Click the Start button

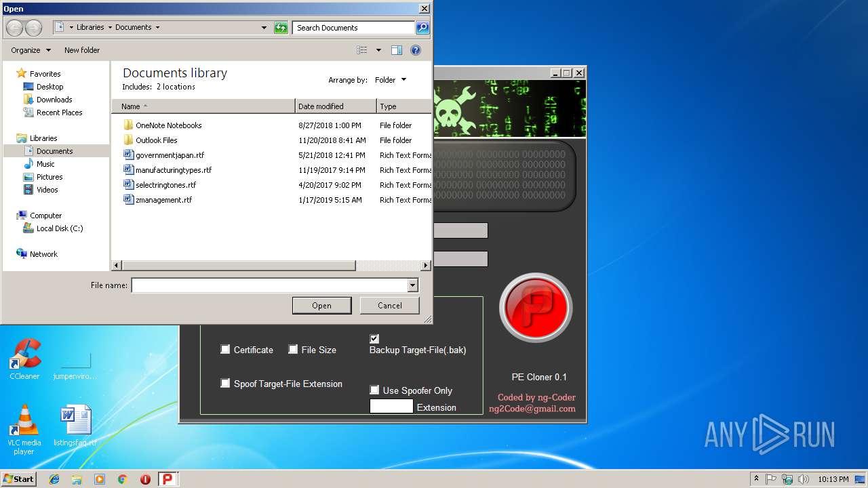[x=18, y=479]
